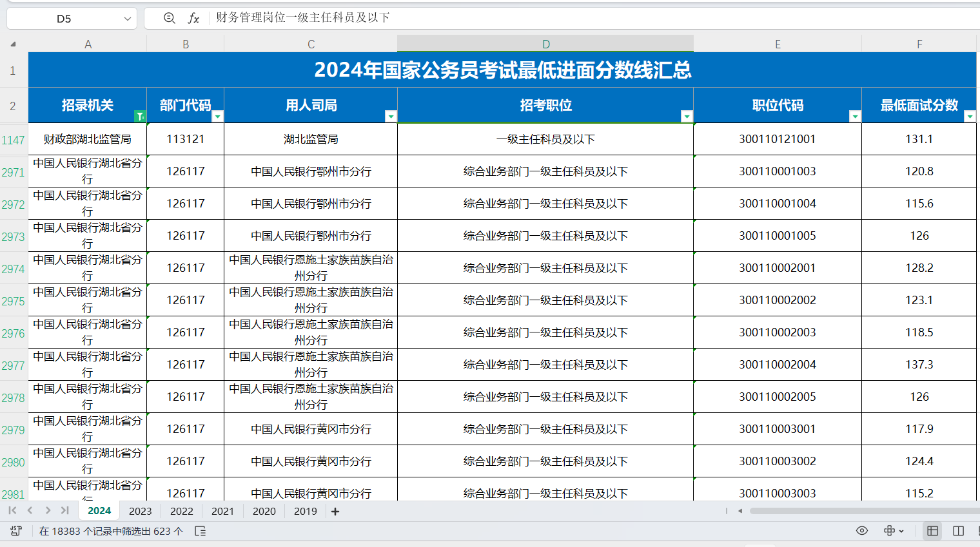Click the filtered records count text

[x=111, y=532]
